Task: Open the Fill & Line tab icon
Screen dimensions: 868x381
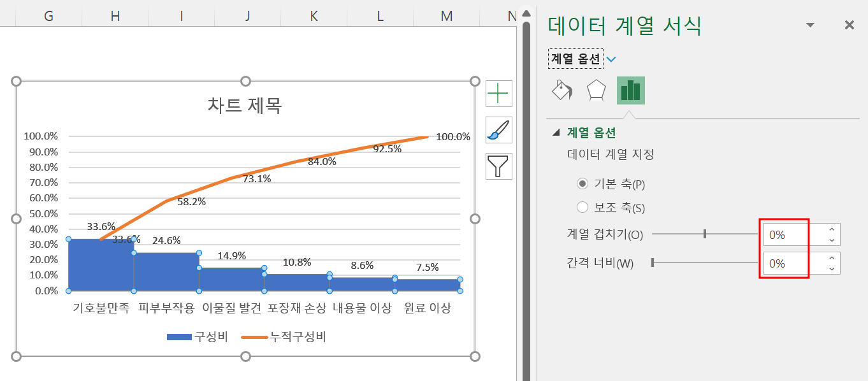Action: (561, 90)
